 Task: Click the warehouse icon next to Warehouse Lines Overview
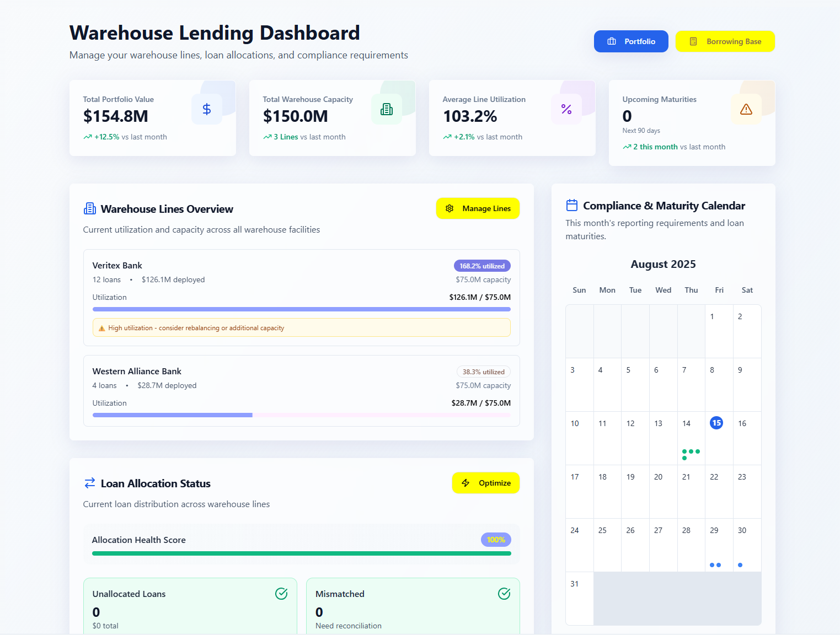[89, 208]
